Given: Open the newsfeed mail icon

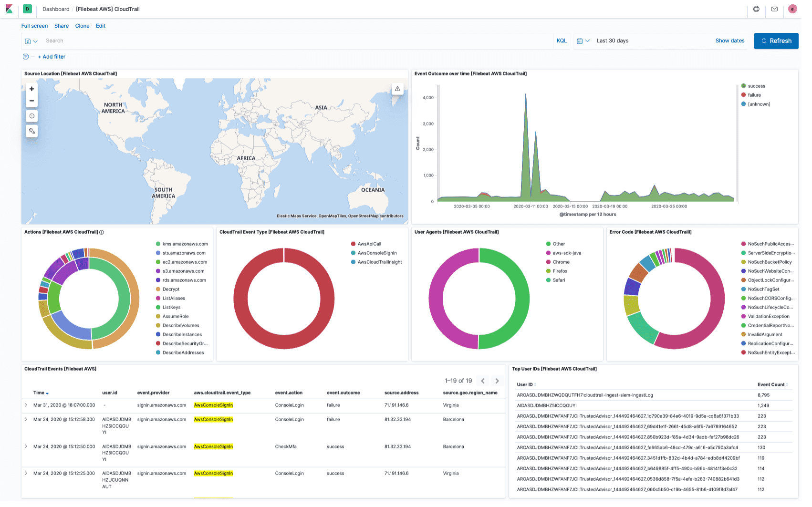Looking at the screenshot, I should point(774,9).
